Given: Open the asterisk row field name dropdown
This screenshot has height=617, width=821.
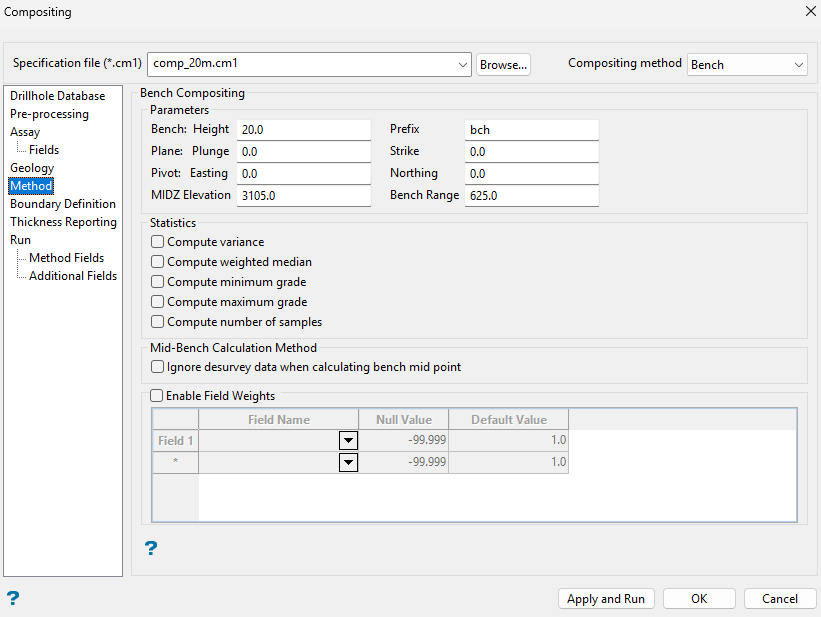Looking at the screenshot, I should click(x=348, y=462).
